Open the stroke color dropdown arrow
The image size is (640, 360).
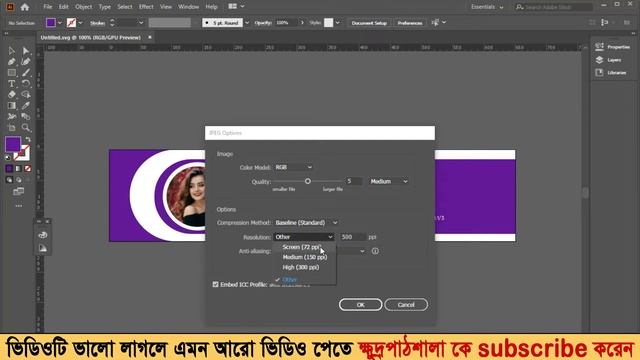tap(80, 23)
